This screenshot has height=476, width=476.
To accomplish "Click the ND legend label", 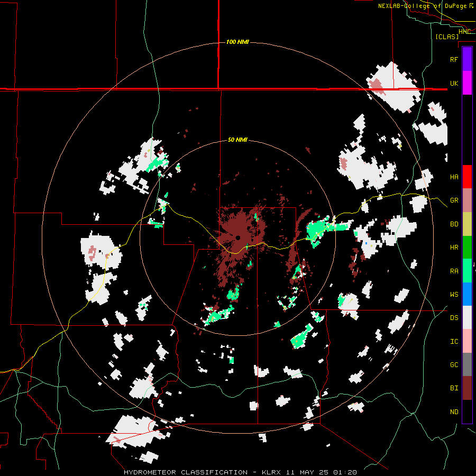I will click(454, 412).
